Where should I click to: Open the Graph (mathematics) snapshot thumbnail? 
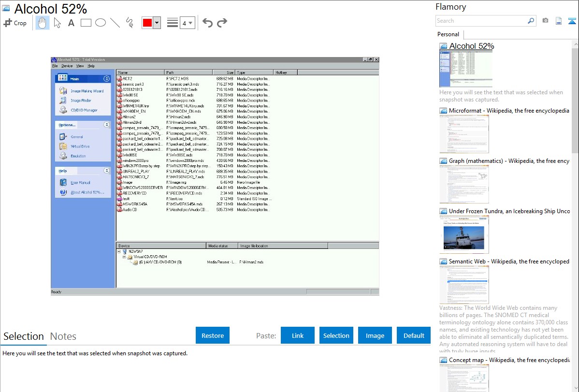[464, 184]
